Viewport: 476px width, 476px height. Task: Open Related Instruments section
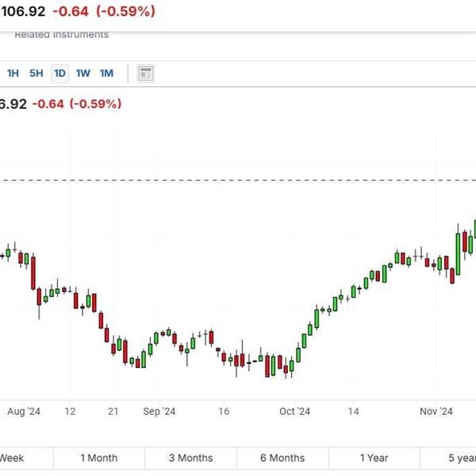pos(62,35)
